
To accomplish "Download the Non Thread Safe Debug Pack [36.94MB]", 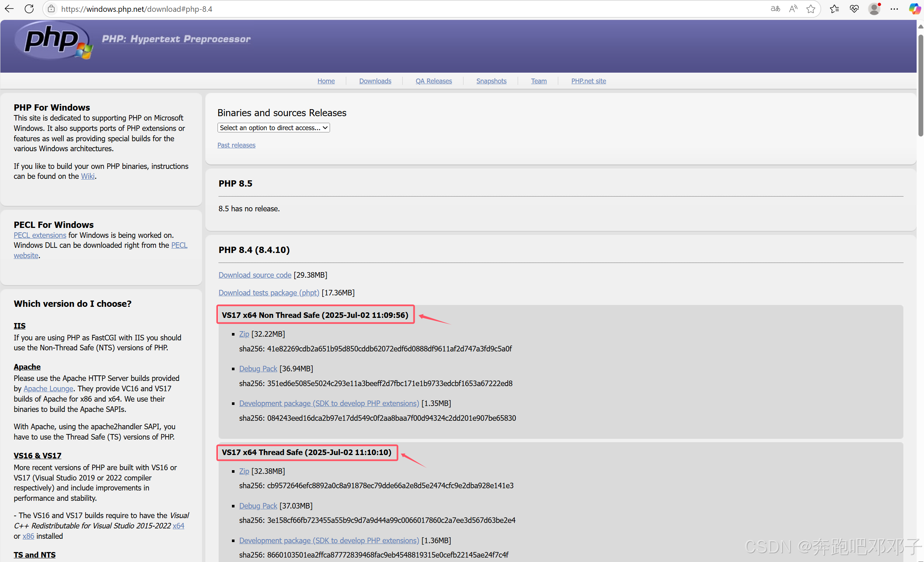I will point(258,368).
